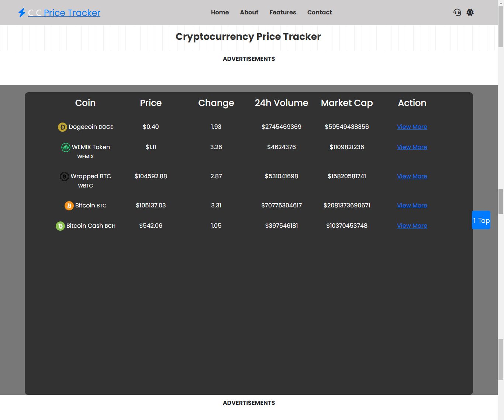Click the WEMIX Token coin icon

[x=66, y=147]
